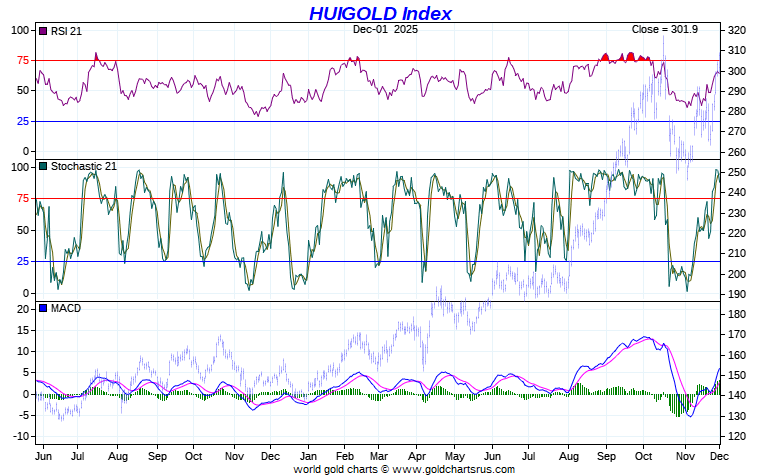Click the 310 value on the right price axis
The width and height of the screenshot is (760, 475).
(737, 50)
